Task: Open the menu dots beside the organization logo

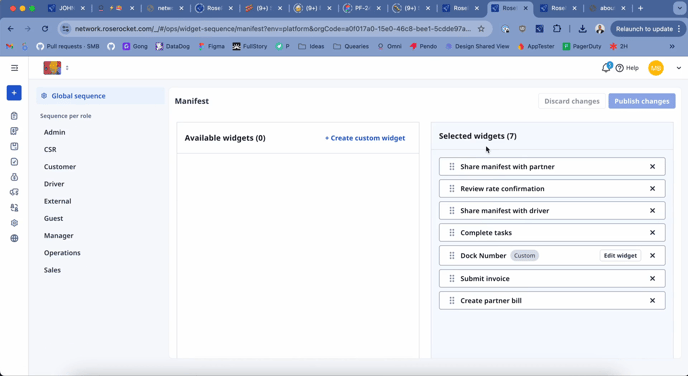Action: 67,68
